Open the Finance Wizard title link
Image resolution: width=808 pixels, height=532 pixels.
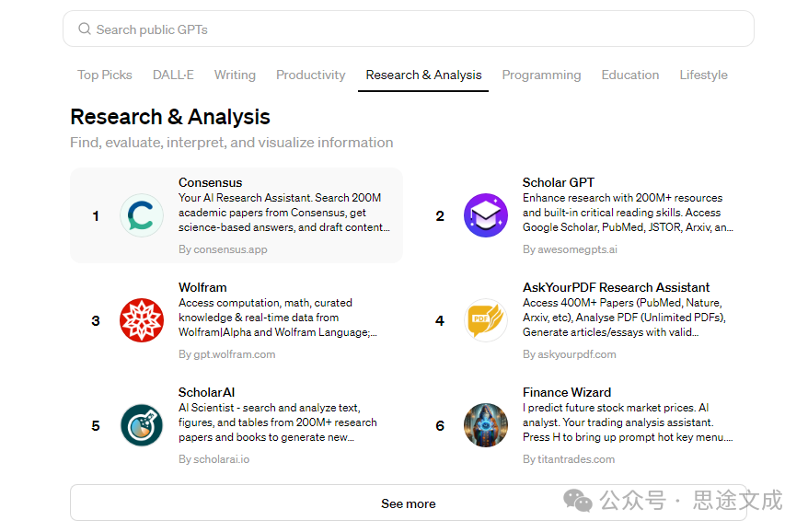coord(567,392)
